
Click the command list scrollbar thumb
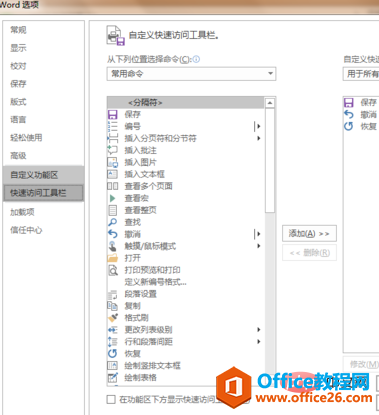pos(270,160)
